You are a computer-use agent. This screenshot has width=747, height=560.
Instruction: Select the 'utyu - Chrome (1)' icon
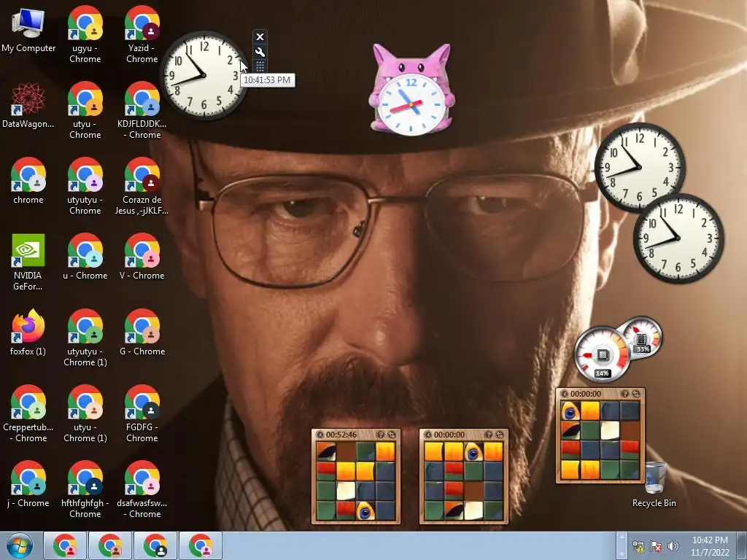(85, 413)
